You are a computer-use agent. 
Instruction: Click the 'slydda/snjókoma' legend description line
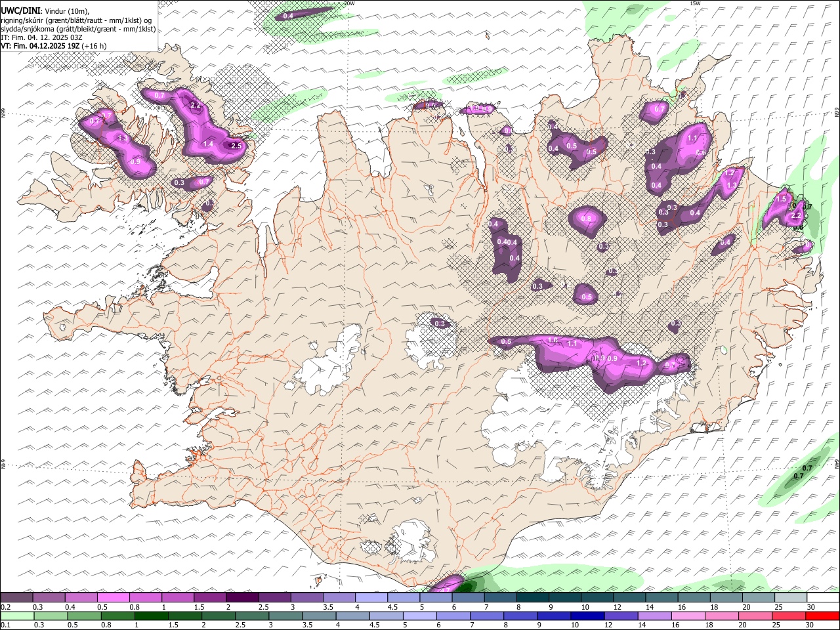(79, 29)
